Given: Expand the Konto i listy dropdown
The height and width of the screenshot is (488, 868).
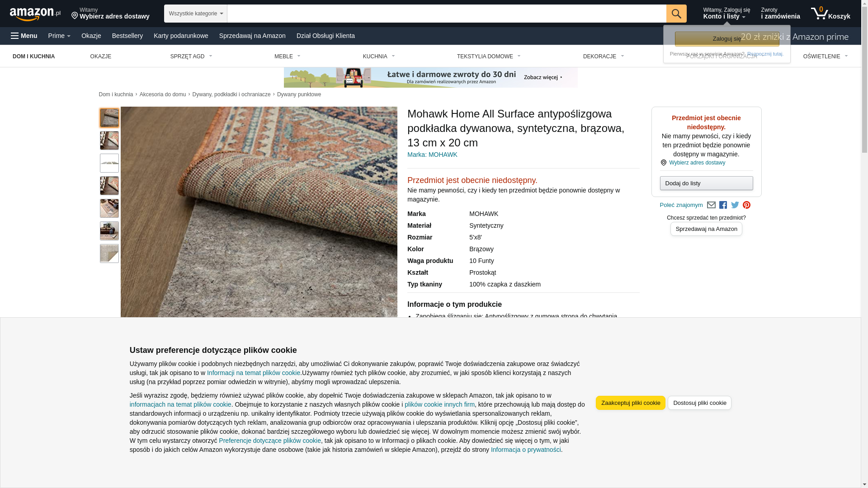Looking at the screenshot, I should 726,14.
